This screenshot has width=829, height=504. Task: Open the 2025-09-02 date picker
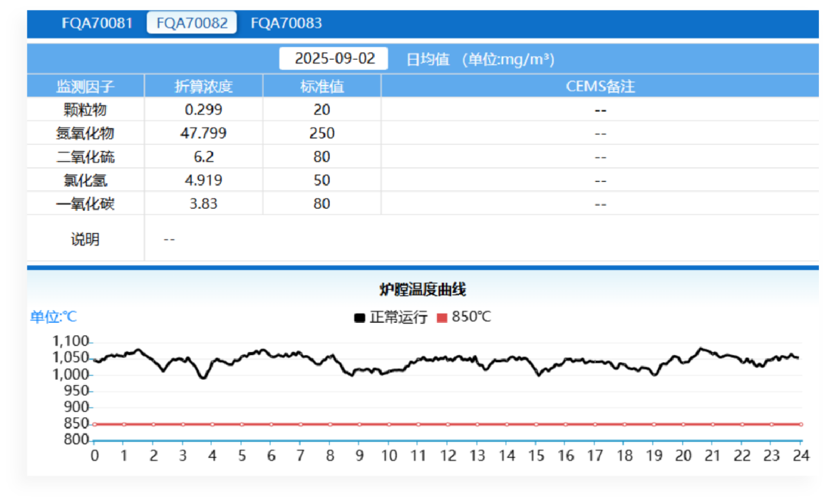point(334,59)
